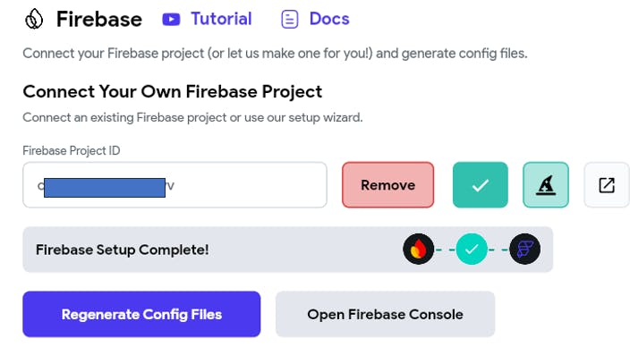Select Open Firebase Console button
The width and height of the screenshot is (630, 364).
click(385, 314)
